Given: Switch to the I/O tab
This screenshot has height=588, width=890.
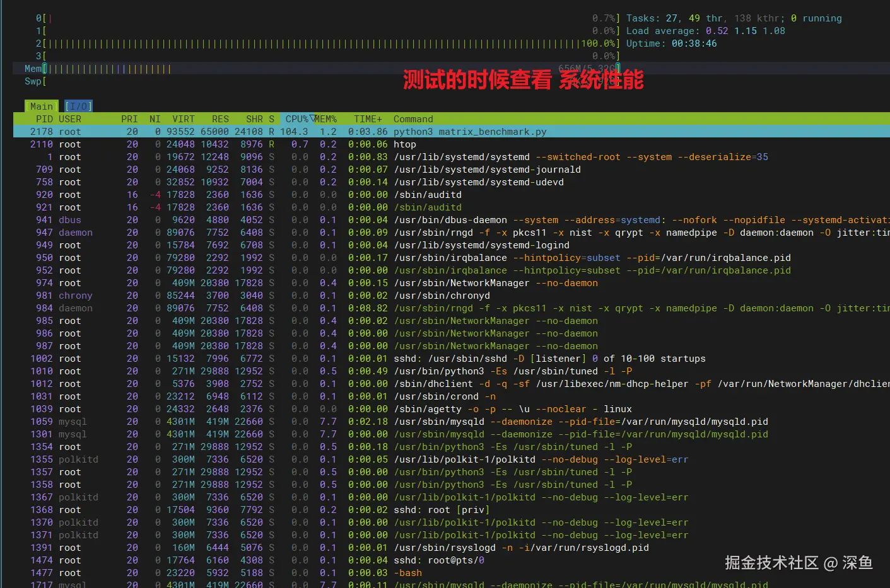Looking at the screenshot, I should click(x=78, y=107).
